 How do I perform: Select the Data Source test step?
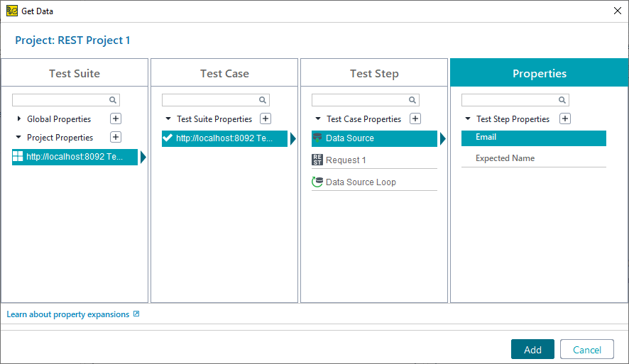click(374, 138)
